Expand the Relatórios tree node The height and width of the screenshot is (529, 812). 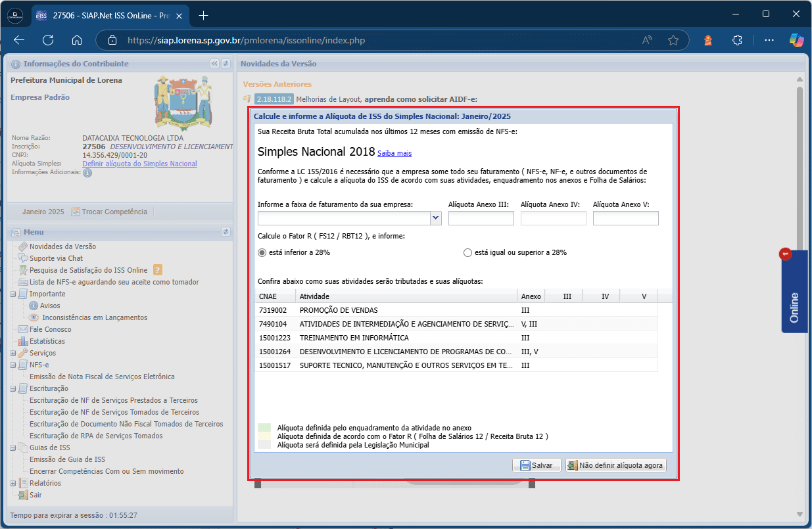click(14, 483)
